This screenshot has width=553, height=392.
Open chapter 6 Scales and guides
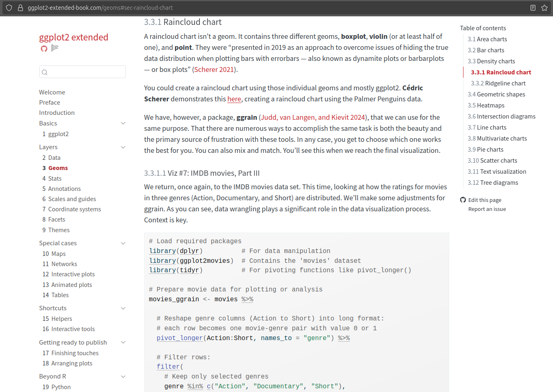pos(69,199)
